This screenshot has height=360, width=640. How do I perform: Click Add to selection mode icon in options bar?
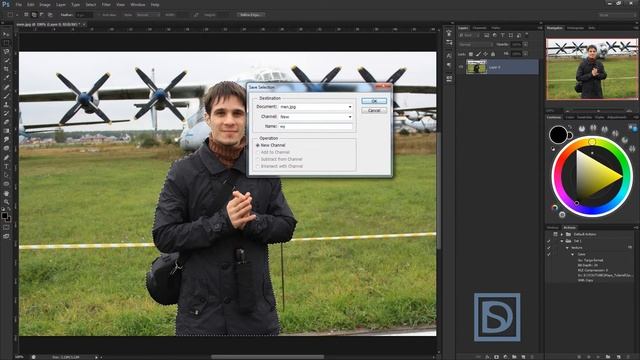[34, 15]
